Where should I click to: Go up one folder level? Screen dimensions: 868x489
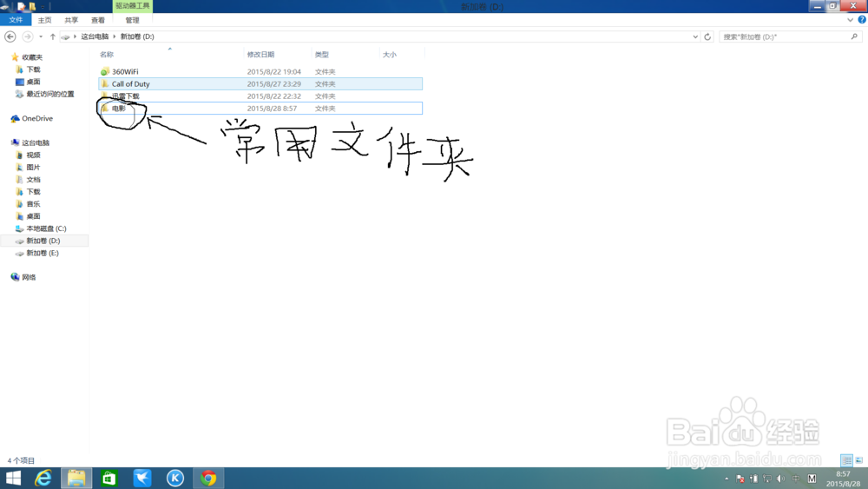point(53,36)
